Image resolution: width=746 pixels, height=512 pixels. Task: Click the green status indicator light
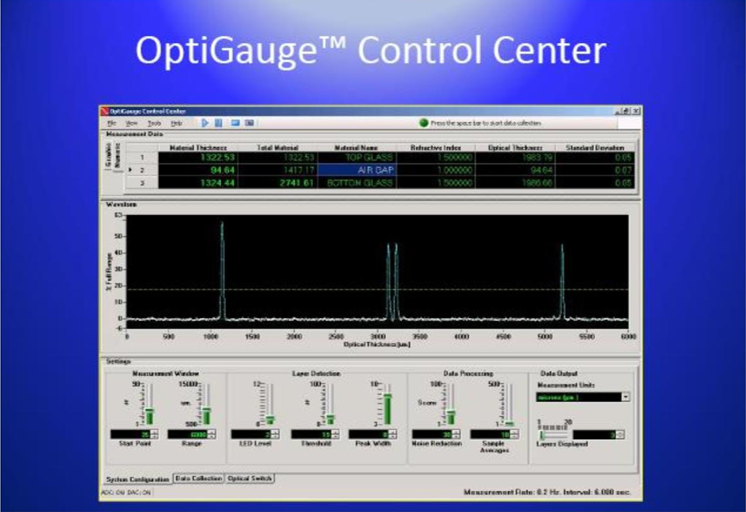(x=423, y=123)
